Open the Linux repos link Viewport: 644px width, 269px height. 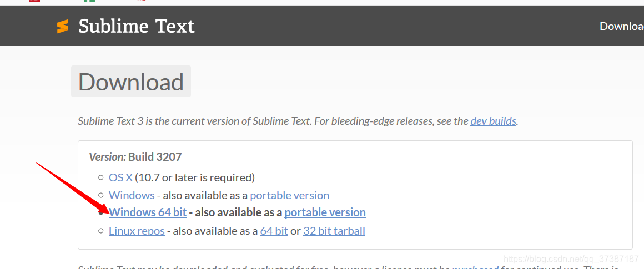click(137, 231)
